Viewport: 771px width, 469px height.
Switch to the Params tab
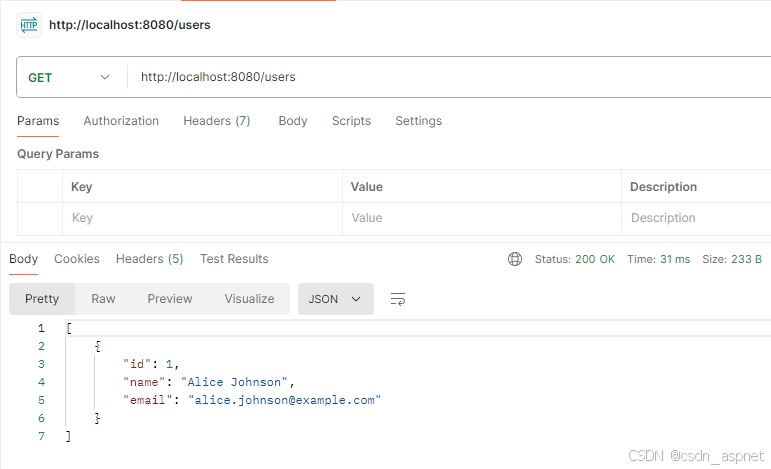38,121
